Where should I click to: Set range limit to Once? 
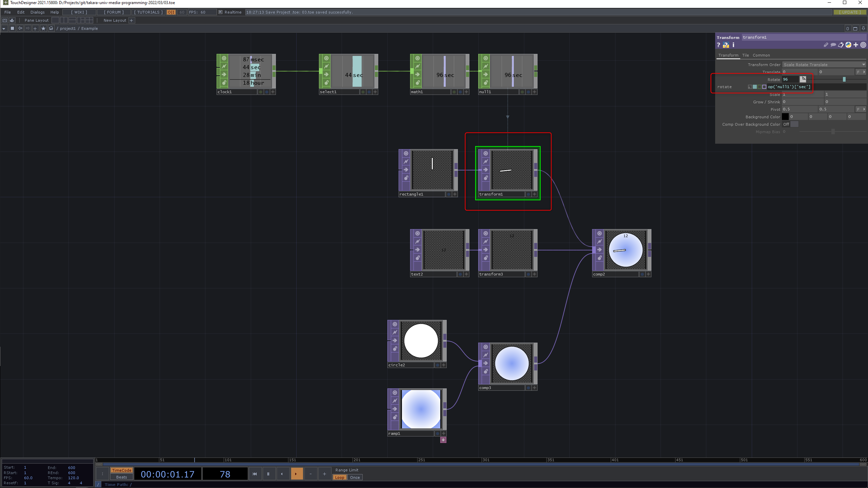[355, 477]
